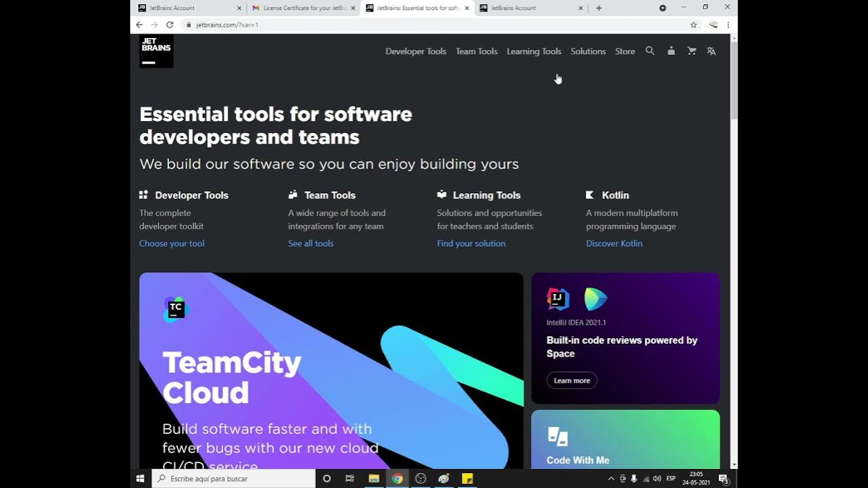The width and height of the screenshot is (868, 488).
Task: Open the account person icon
Action: [671, 51]
